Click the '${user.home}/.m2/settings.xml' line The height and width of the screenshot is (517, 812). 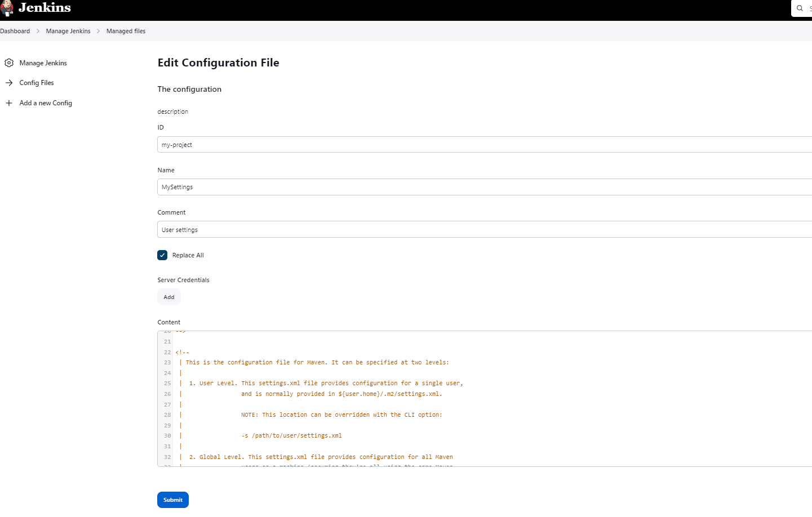(341, 394)
